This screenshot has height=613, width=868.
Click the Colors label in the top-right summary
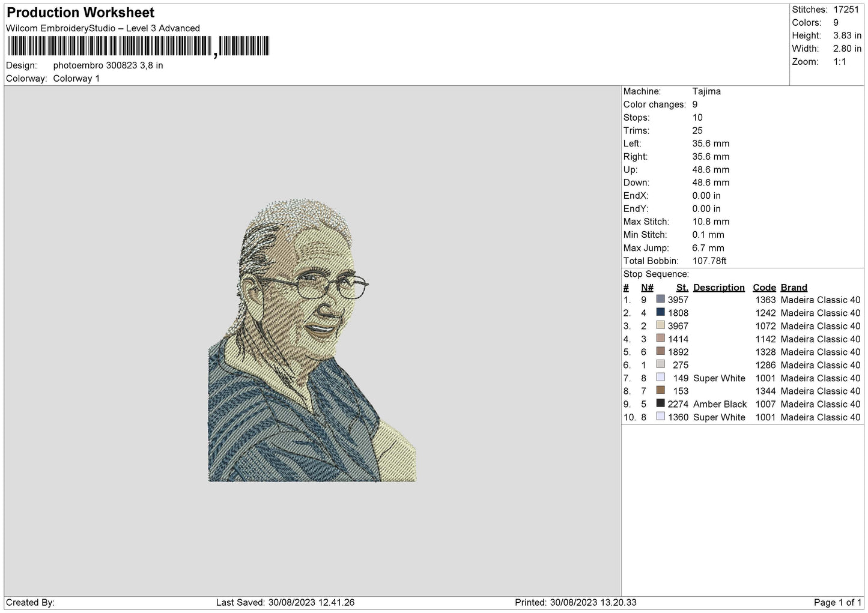point(807,23)
